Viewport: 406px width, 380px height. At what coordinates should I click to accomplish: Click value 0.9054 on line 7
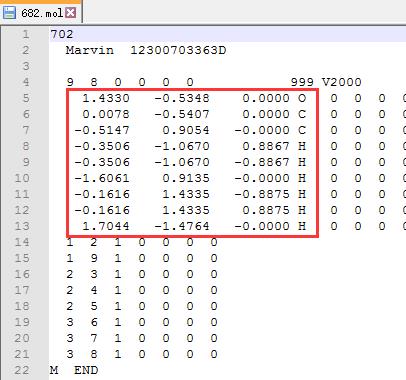tap(186, 130)
